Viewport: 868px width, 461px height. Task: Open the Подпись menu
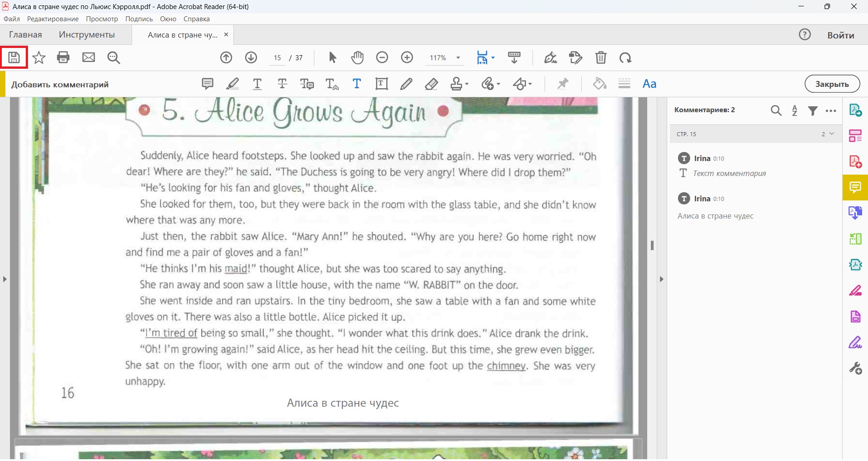pyautogui.click(x=139, y=19)
